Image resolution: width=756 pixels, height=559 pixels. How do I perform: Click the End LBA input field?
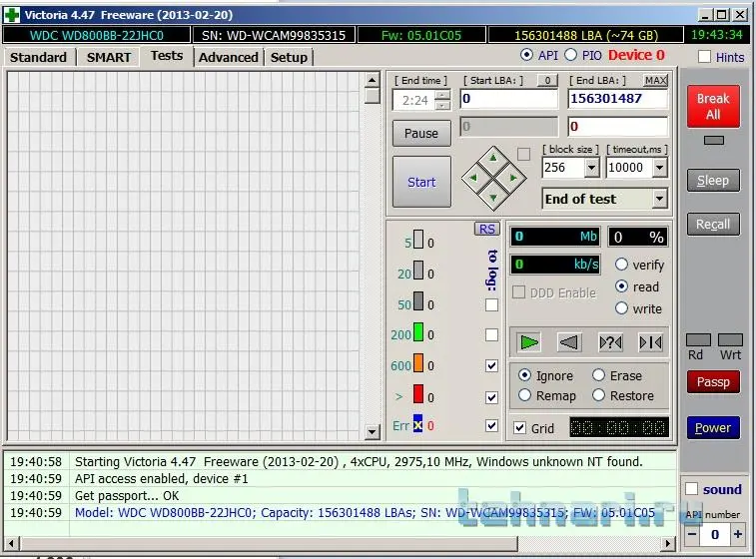[x=618, y=99]
